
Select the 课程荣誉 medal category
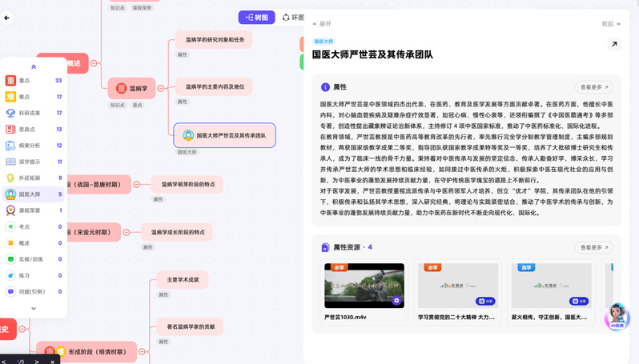tap(11, 210)
